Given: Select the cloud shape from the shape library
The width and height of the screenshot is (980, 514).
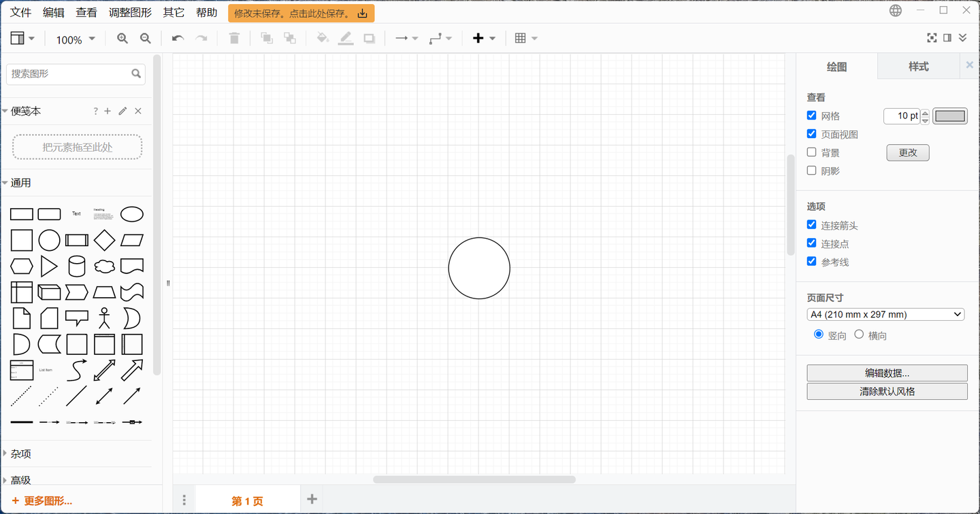Looking at the screenshot, I should click(x=104, y=267).
